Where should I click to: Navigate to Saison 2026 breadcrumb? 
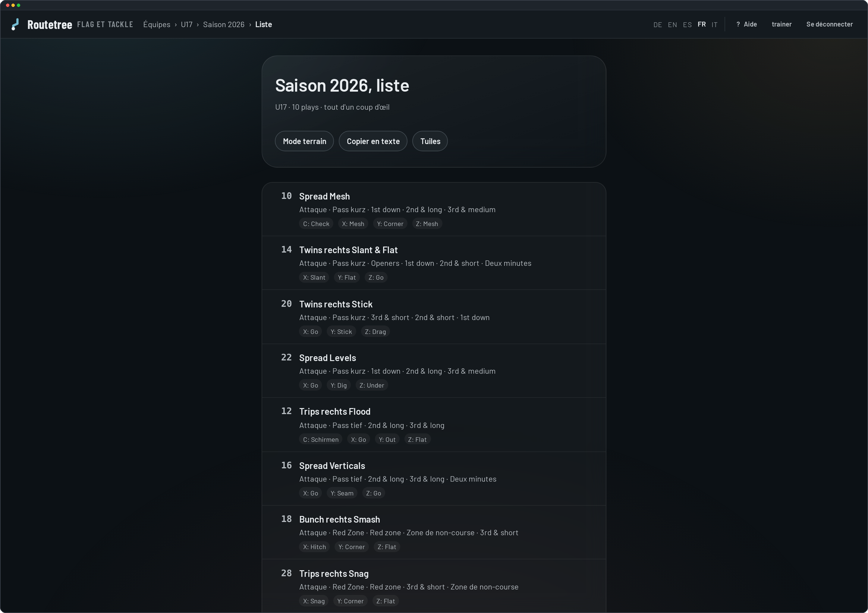tap(223, 25)
